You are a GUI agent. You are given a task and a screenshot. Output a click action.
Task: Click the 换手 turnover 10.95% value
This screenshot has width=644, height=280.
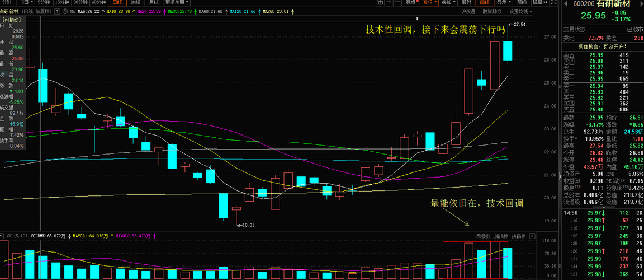(x=595, y=138)
